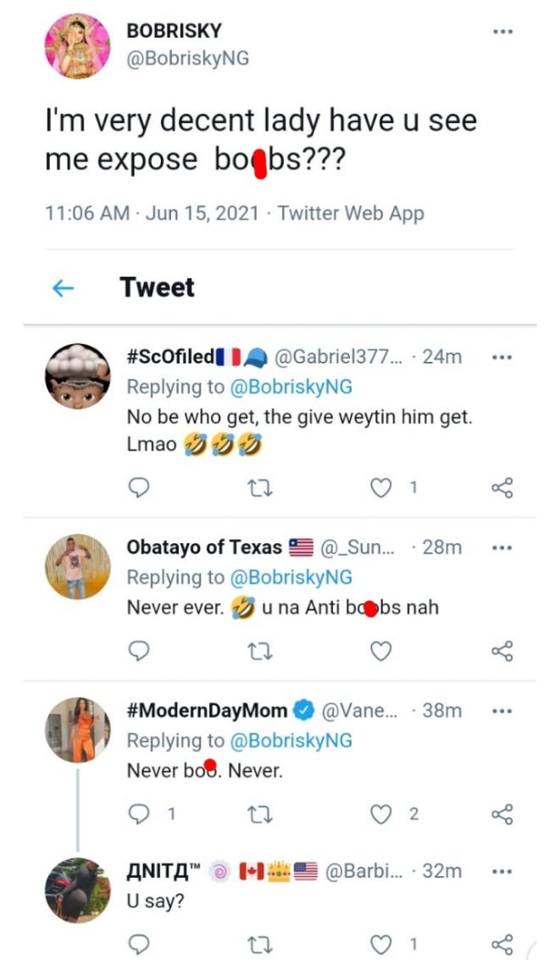
Task: Open #ModernDayMom profile avatar
Action: pos(78,730)
